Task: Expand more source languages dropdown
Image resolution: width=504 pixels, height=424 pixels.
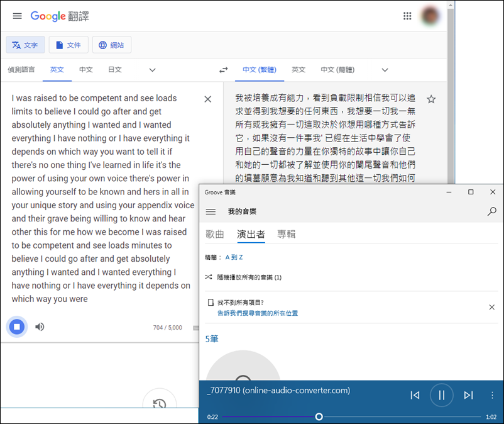Action: click(152, 70)
